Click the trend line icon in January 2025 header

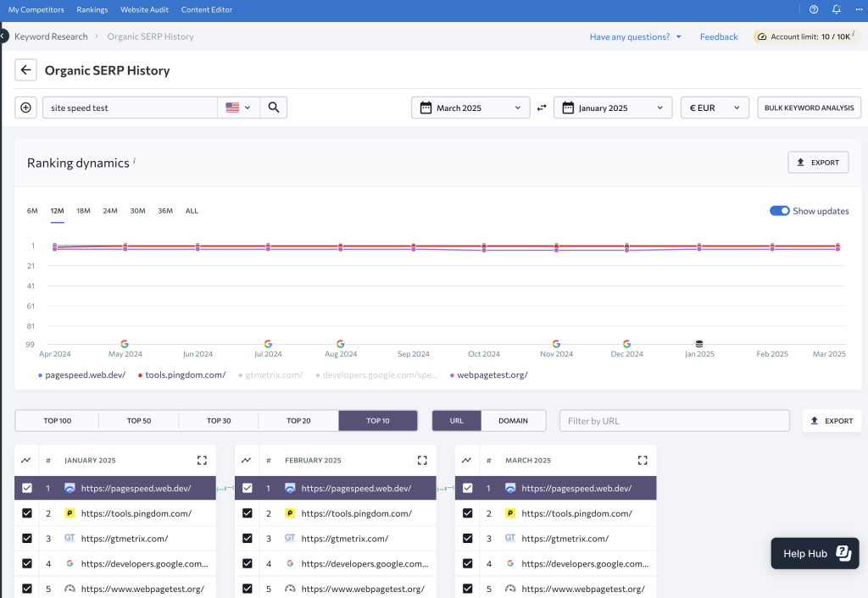26,460
